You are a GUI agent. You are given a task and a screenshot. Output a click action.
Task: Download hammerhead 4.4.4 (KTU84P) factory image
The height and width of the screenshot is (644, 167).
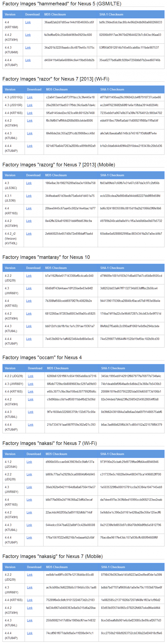click(28, 60)
